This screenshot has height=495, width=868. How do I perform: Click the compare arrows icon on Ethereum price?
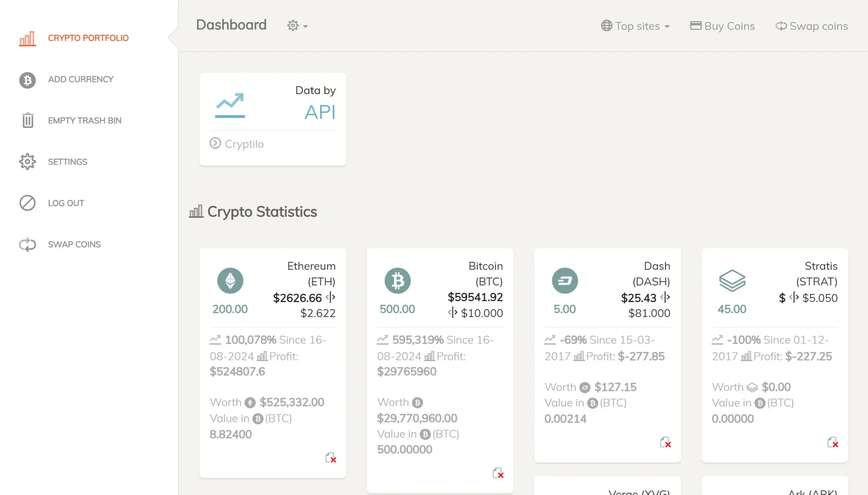tap(330, 297)
